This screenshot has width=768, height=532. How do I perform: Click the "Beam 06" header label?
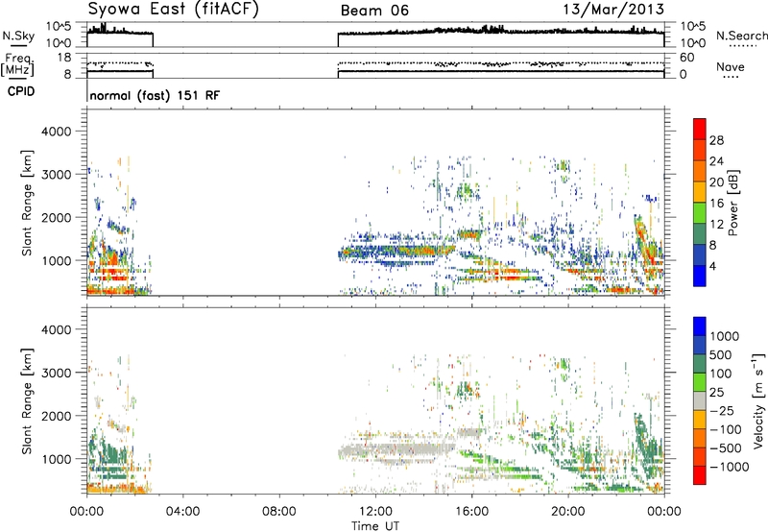374,11
